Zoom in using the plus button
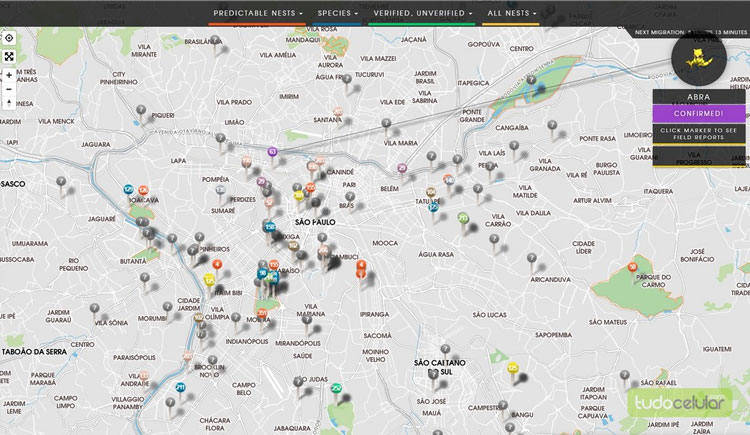Image resolution: width=750 pixels, height=435 pixels. pyautogui.click(x=9, y=75)
